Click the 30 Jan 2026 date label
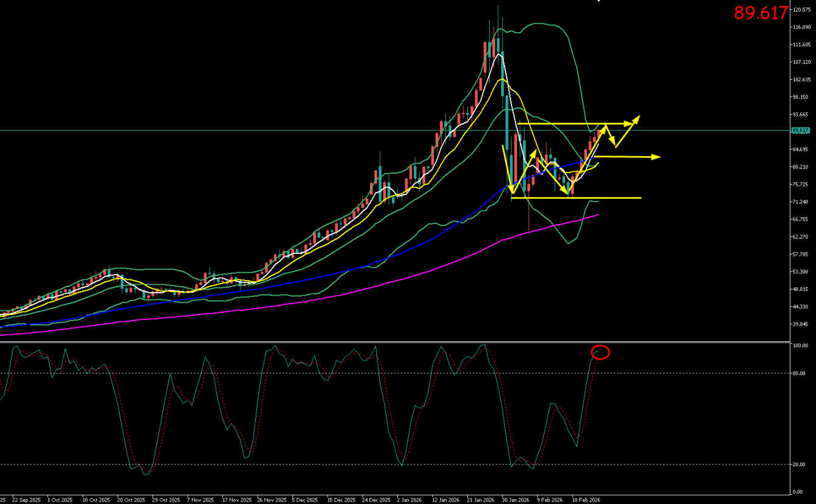The image size is (816, 504). [515, 500]
